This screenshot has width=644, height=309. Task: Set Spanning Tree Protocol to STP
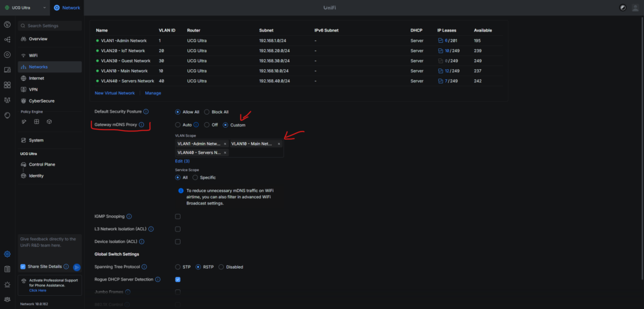coord(177,267)
